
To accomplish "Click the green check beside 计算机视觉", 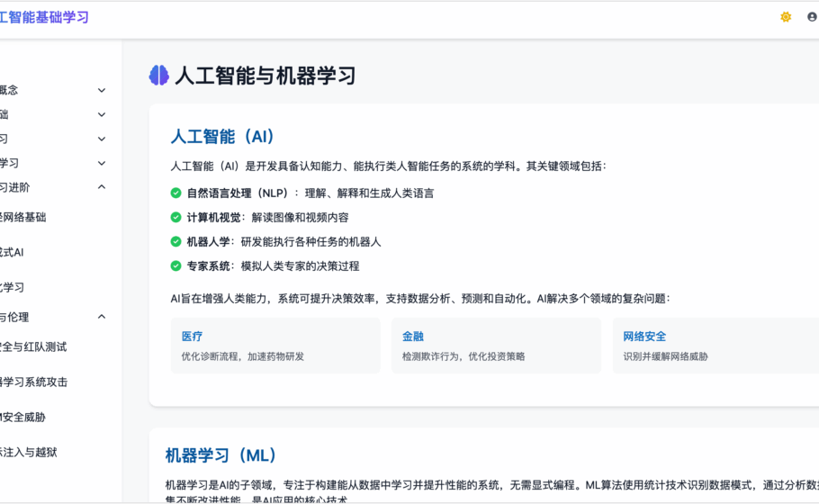I will (x=176, y=217).
